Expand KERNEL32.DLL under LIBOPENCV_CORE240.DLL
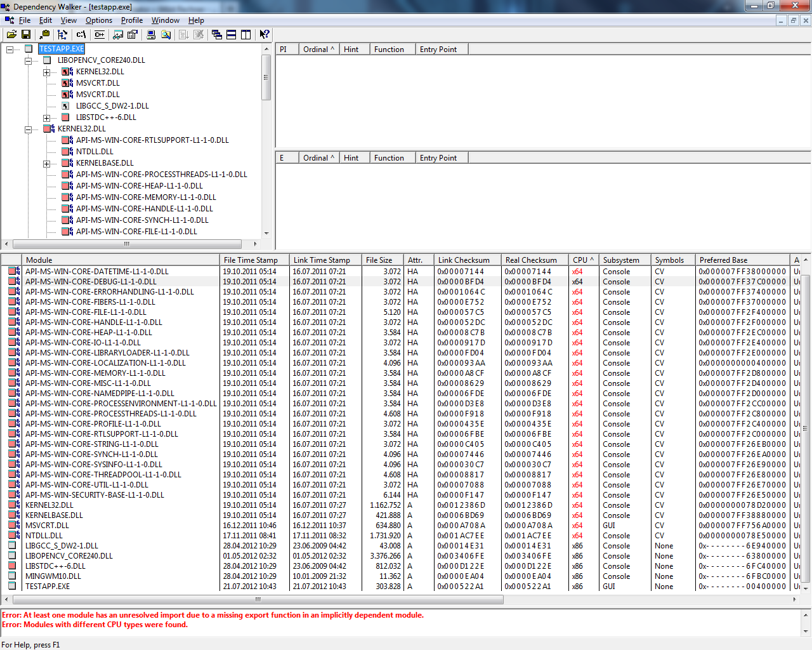The height and width of the screenshot is (650, 812). pos(46,72)
